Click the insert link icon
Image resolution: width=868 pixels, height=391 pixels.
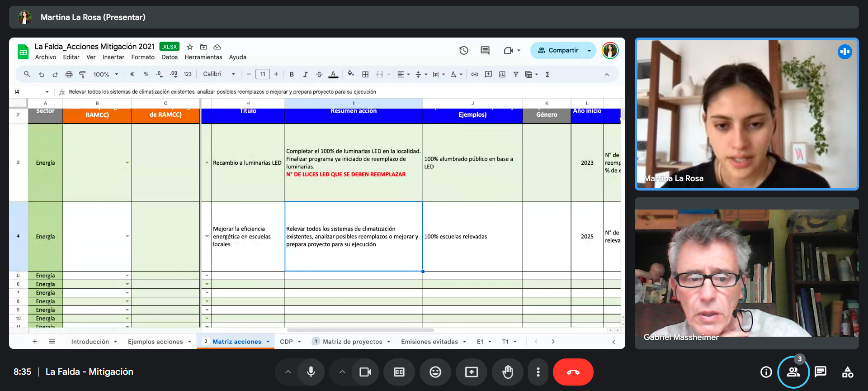pos(475,75)
